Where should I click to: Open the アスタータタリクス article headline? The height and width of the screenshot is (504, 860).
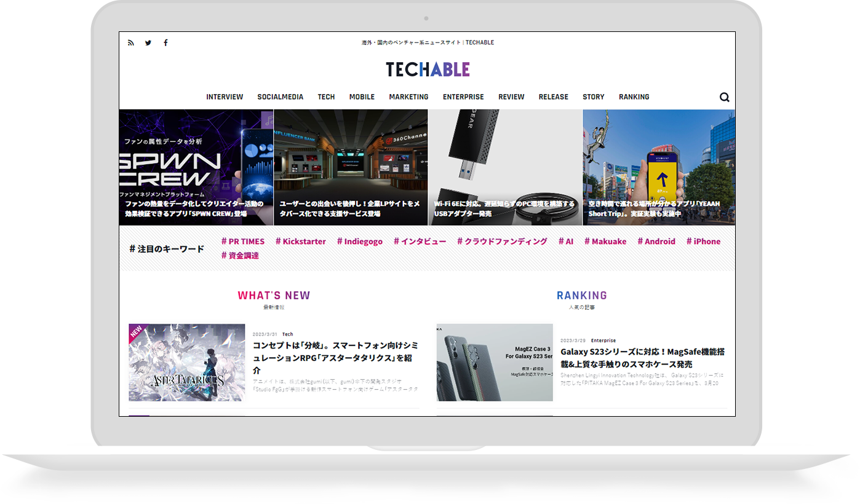point(336,358)
